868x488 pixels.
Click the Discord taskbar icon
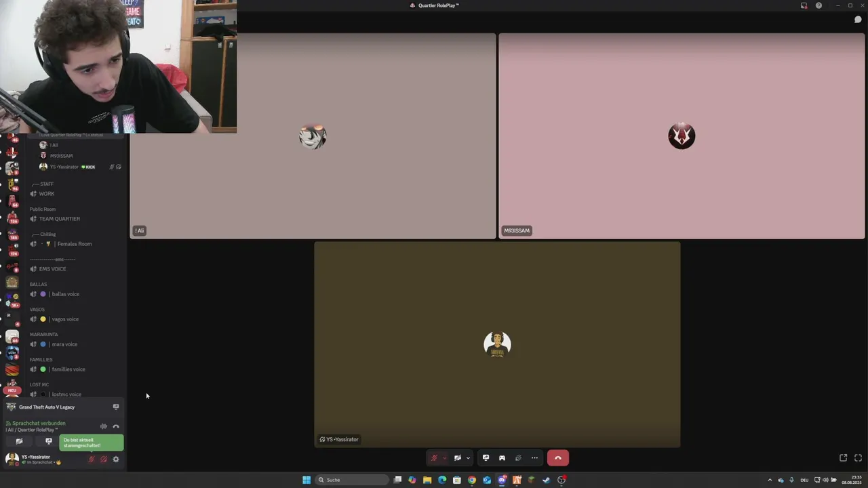pos(502,480)
